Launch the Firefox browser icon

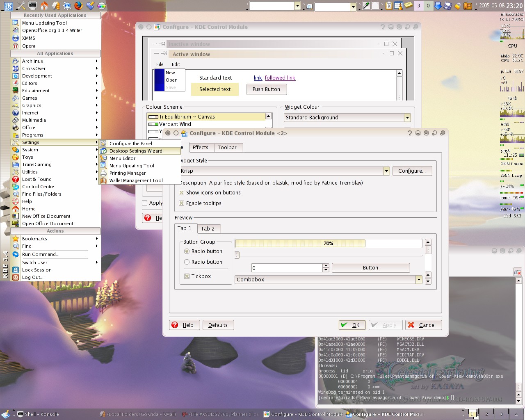(78, 6)
